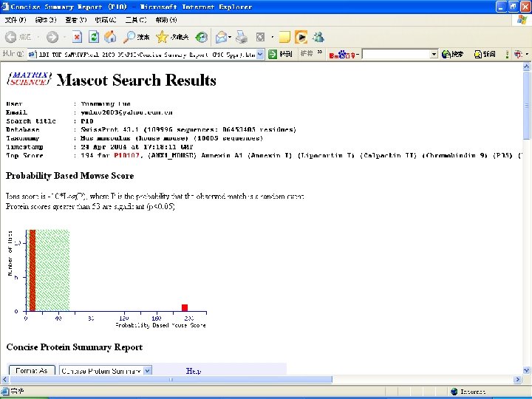This screenshot has height=399, width=532.
Task: Open the Back button history dropdown
Action: [38, 37]
